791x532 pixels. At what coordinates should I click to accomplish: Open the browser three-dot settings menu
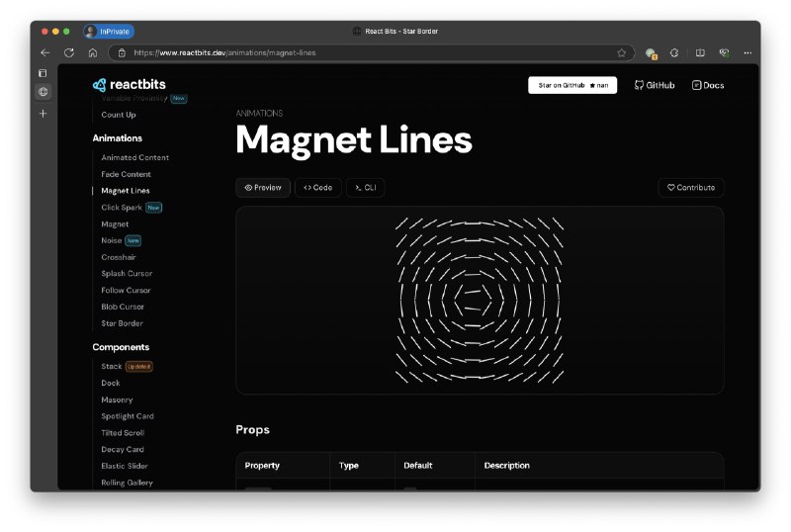pyautogui.click(x=747, y=52)
